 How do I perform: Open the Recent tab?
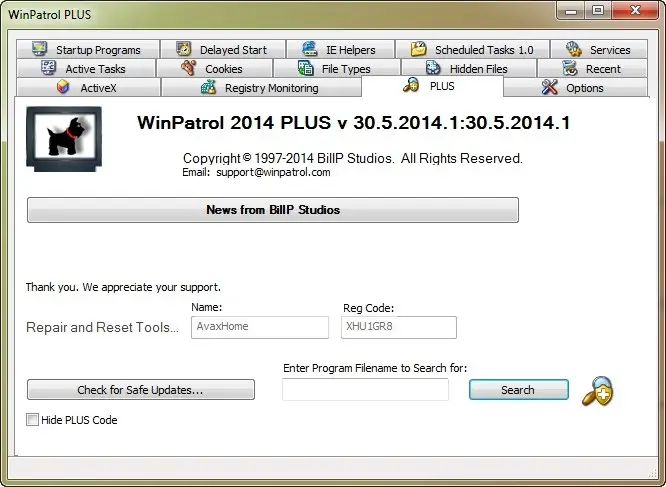coord(592,68)
